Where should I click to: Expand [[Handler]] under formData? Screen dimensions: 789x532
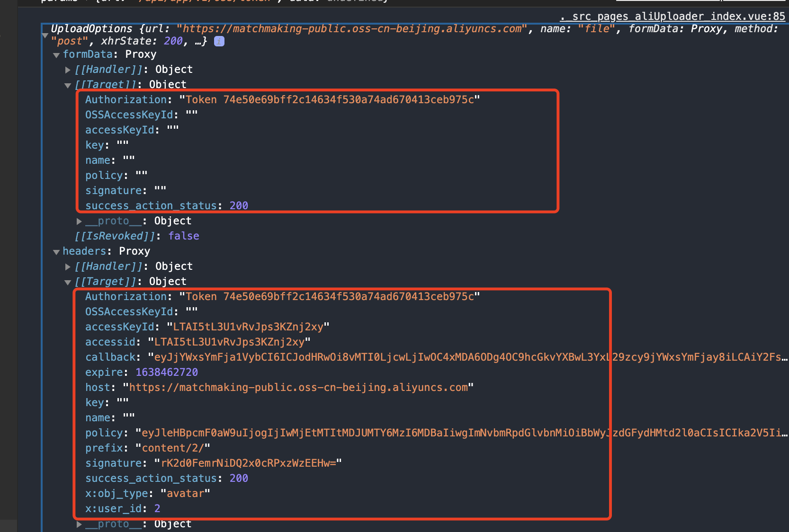point(68,70)
